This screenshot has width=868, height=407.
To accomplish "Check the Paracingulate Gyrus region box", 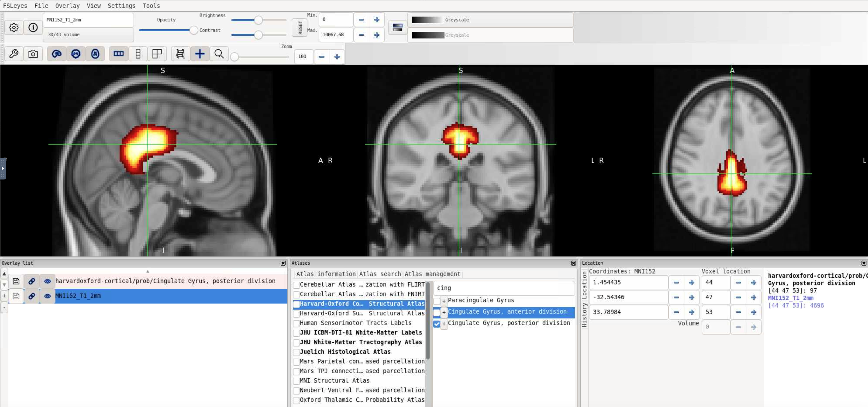I will click(437, 301).
